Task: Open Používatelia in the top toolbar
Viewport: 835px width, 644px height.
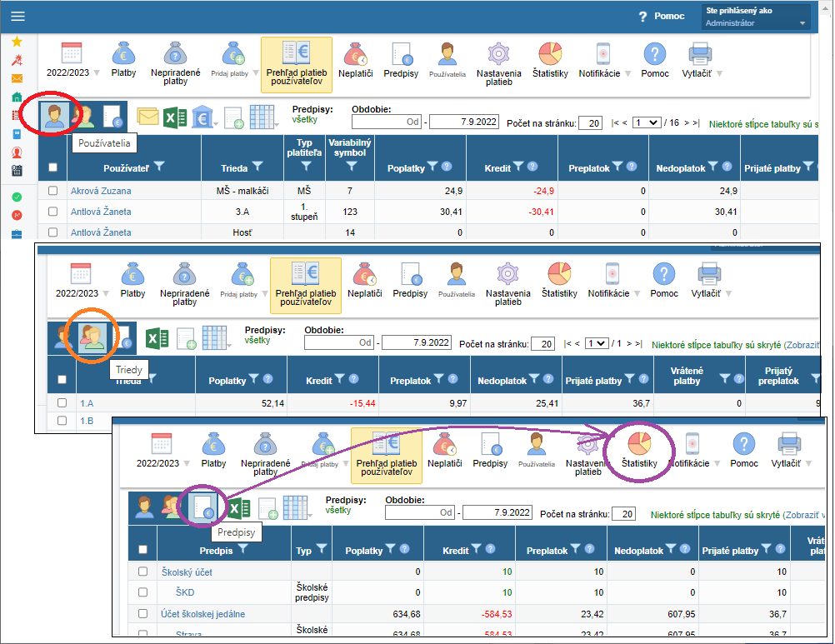Action: point(447,60)
